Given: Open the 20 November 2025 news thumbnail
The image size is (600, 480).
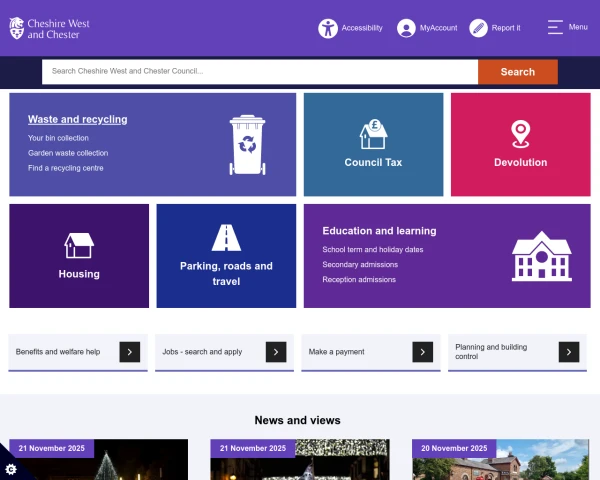Looking at the screenshot, I should (x=501, y=459).
